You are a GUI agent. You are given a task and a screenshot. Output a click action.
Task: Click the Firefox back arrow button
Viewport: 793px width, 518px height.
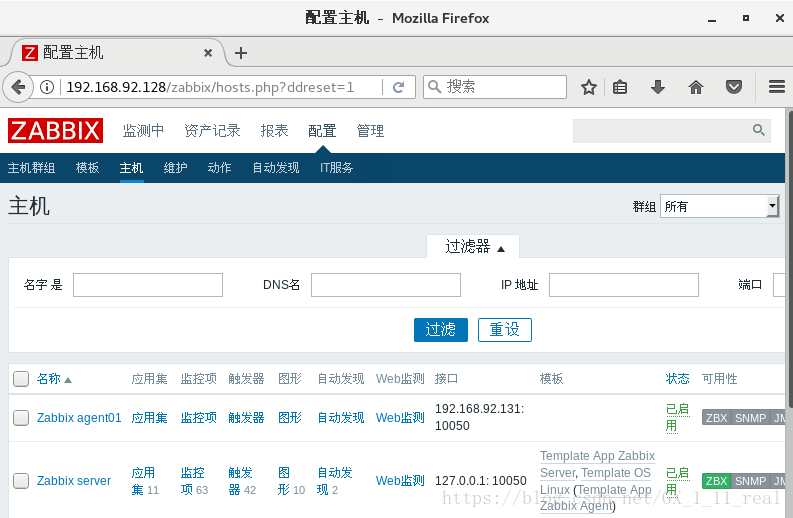tap(18, 87)
